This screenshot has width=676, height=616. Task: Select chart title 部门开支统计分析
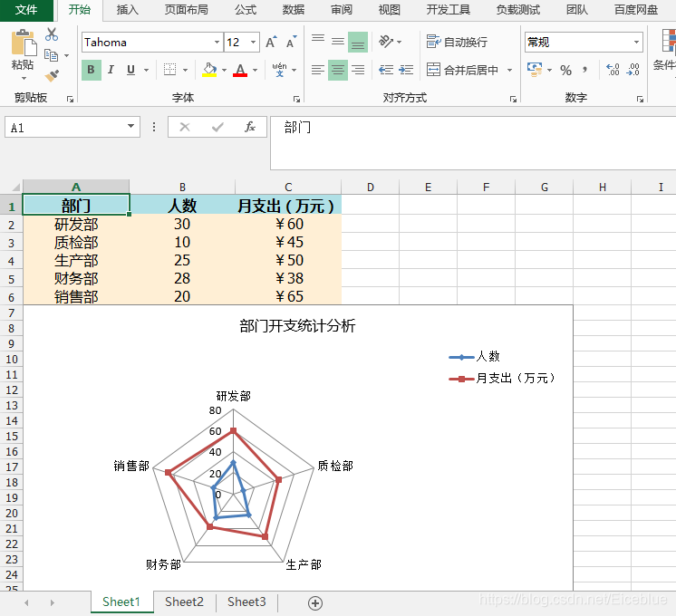click(297, 325)
